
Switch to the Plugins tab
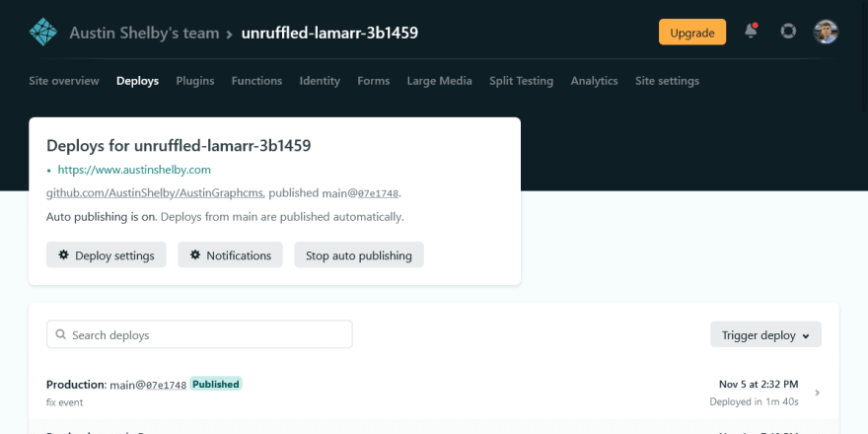point(195,81)
